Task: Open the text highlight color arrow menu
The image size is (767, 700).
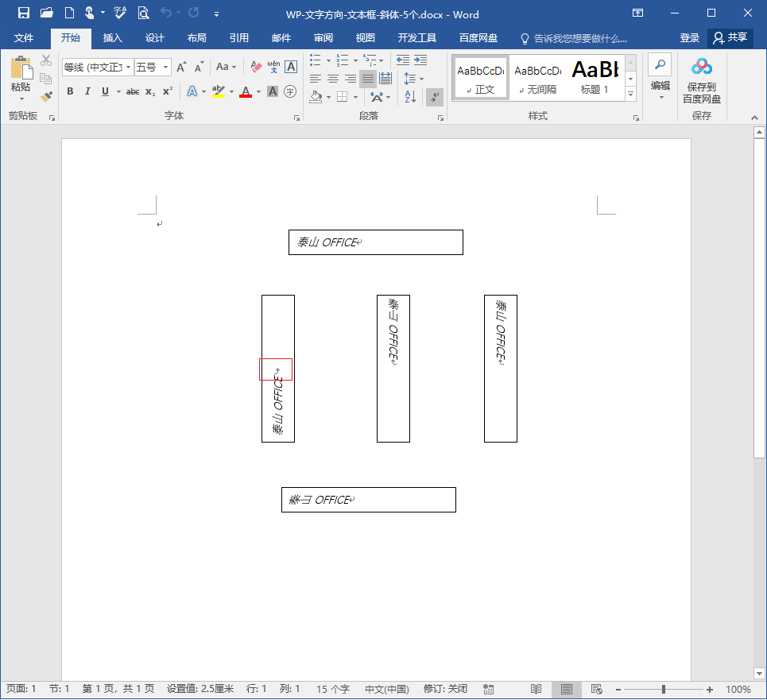Action: [231, 91]
